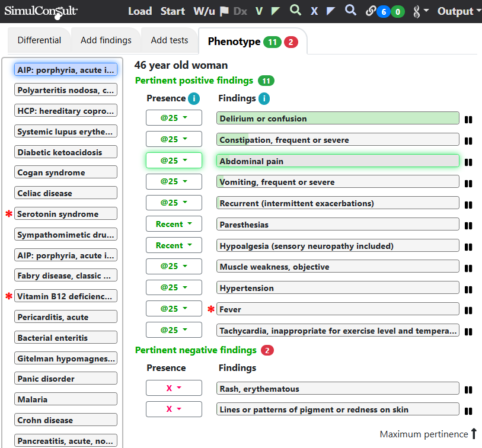Screen dimensions: 482x448
Task: Select Vitamin B12 deficiency disease
Action: point(66,296)
